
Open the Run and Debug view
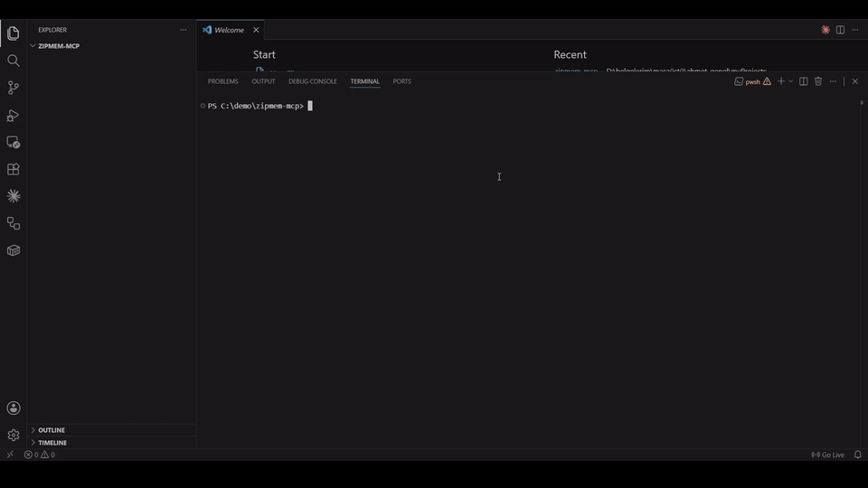(x=14, y=115)
